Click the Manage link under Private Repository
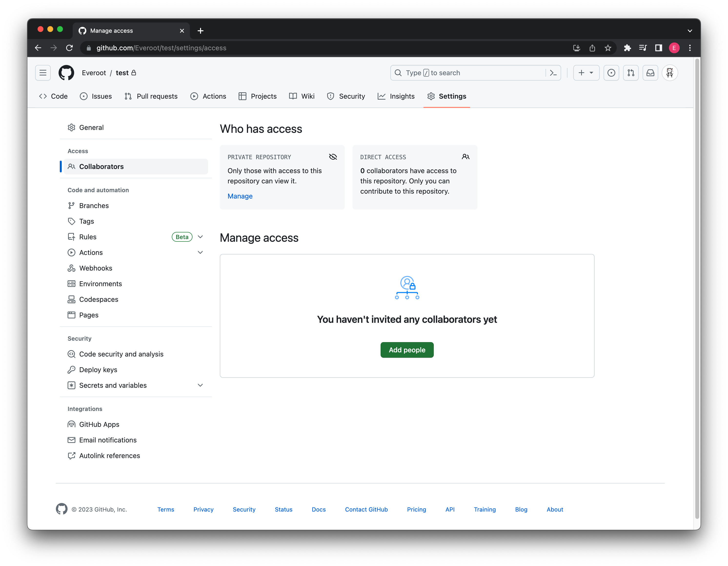 (240, 196)
